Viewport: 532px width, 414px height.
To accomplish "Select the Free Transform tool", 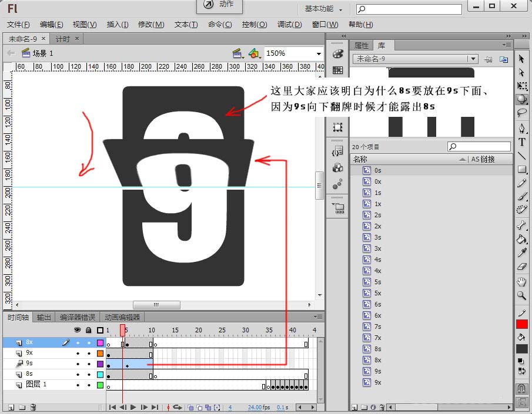I will point(521,86).
